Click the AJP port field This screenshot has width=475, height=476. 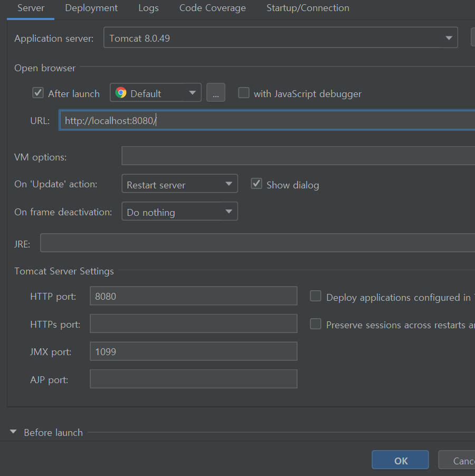pos(194,379)
